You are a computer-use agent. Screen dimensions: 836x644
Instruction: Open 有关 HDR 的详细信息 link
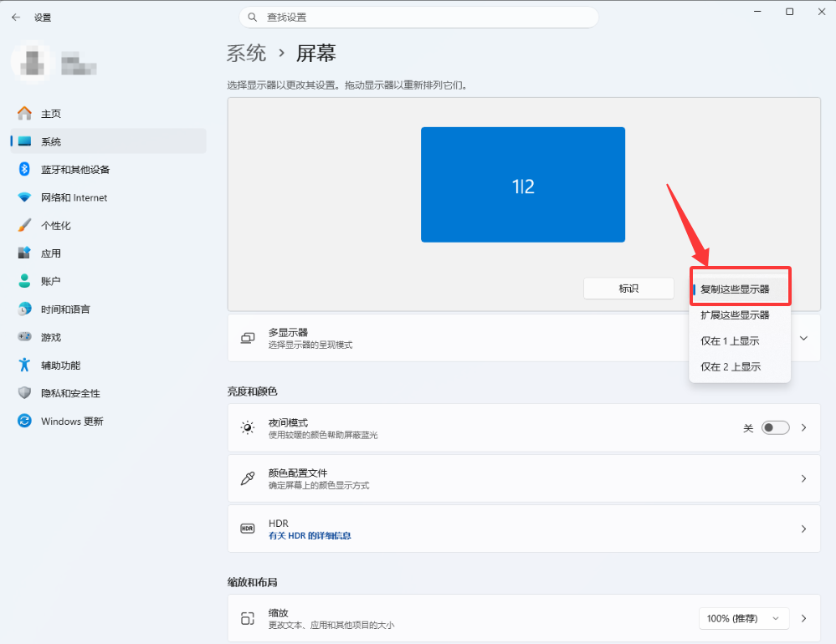(x=310, y=535)
